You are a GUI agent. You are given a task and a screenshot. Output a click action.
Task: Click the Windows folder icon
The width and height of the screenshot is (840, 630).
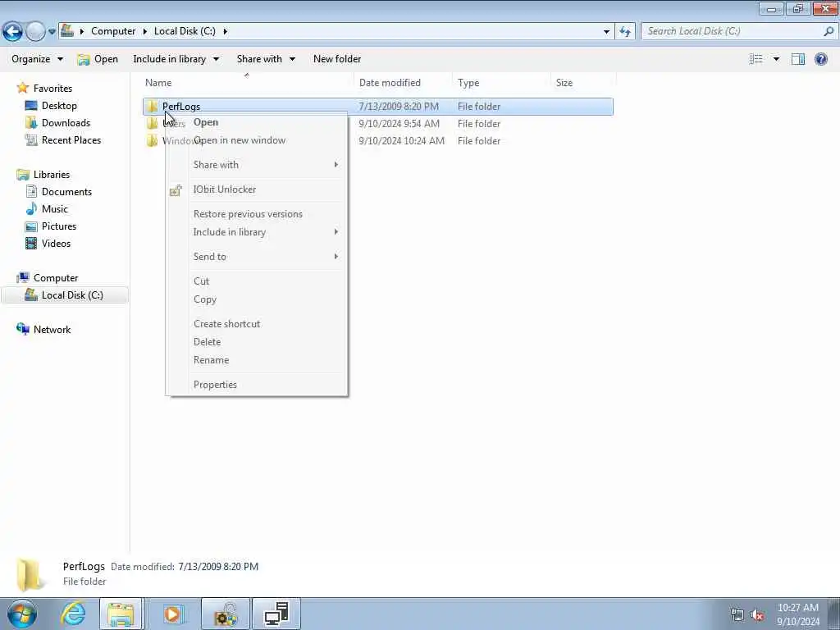tap(153, 140)
